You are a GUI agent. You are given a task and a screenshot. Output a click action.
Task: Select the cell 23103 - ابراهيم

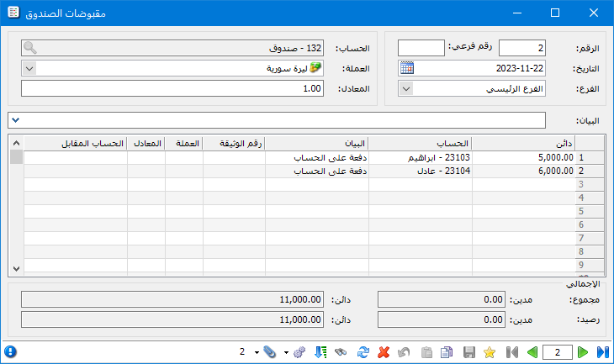coord(421,158)
